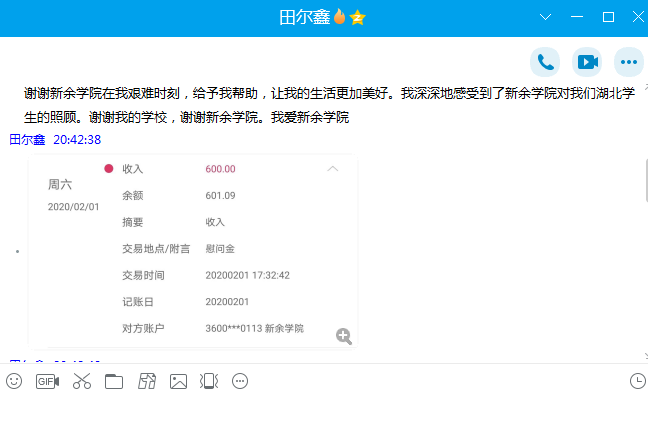The image size is (648, 446).
Task: Click the chat title 田尔鑫
Action: click(x=305, y=17)
